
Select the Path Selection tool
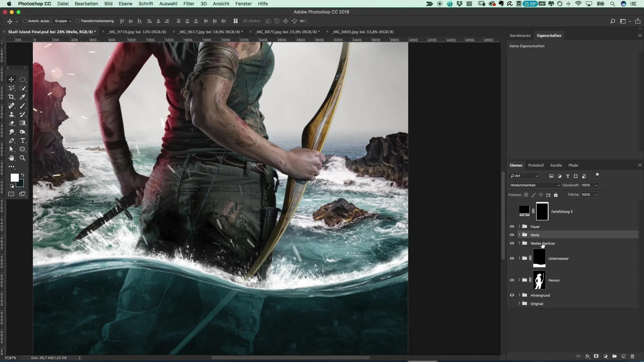pyautogui.click(x=11, y=149)
